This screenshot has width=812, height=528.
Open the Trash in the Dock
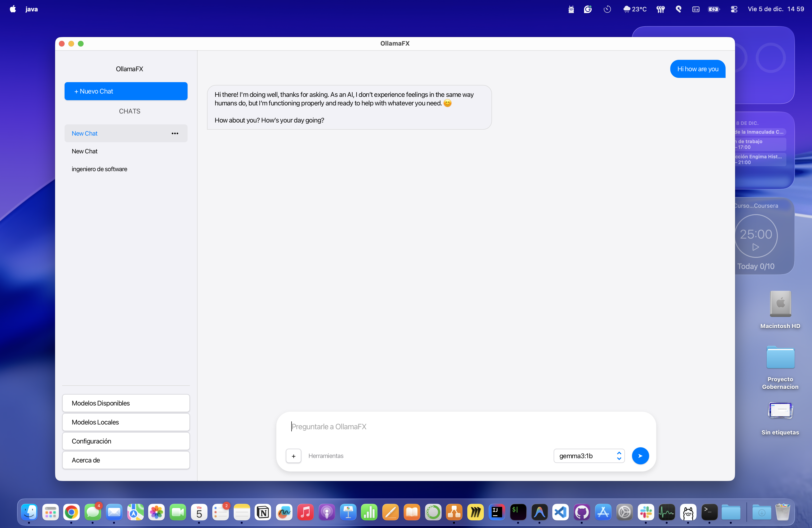(x=783, y=512)
